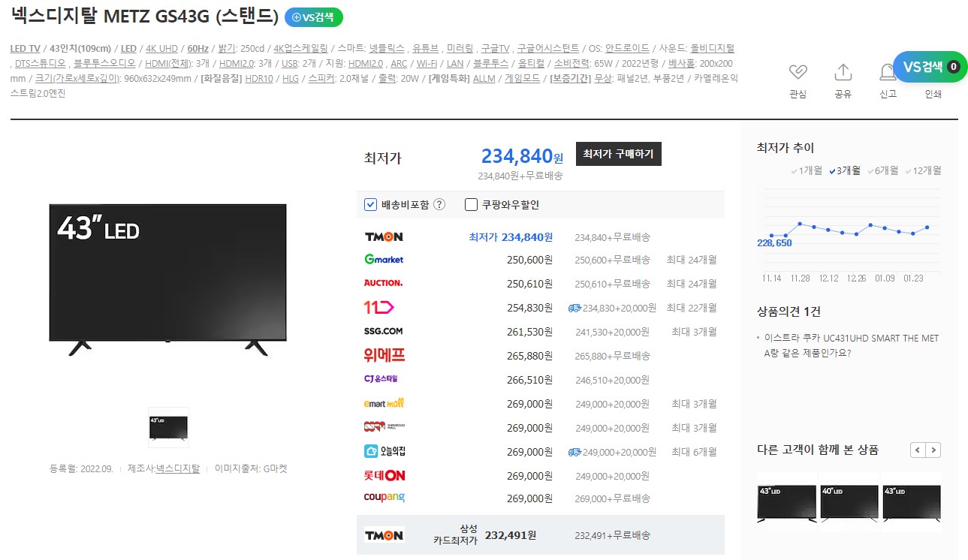Click the help icon next to 배송비포함
This screenshot has width=968, height=560.
pos(439,204)
